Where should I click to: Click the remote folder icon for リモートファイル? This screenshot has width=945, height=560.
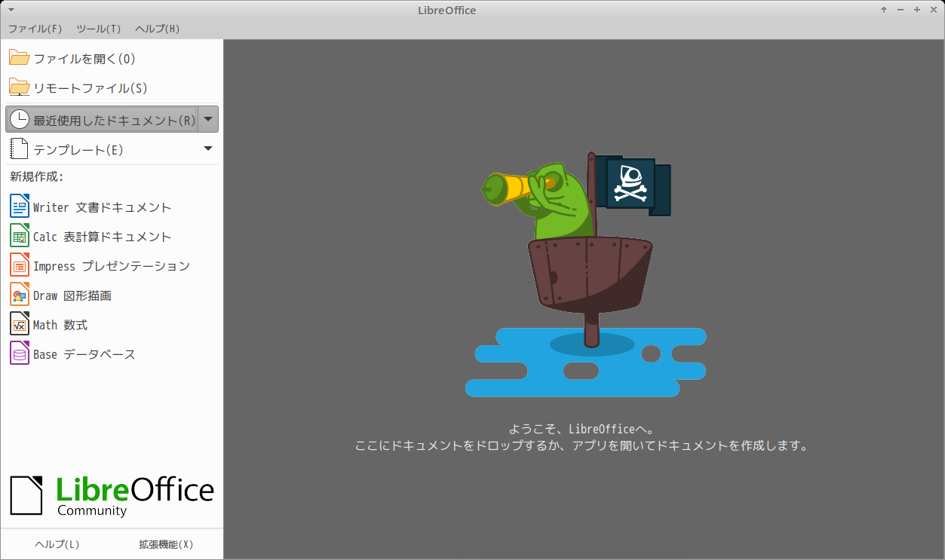click(x=19, y=87)
